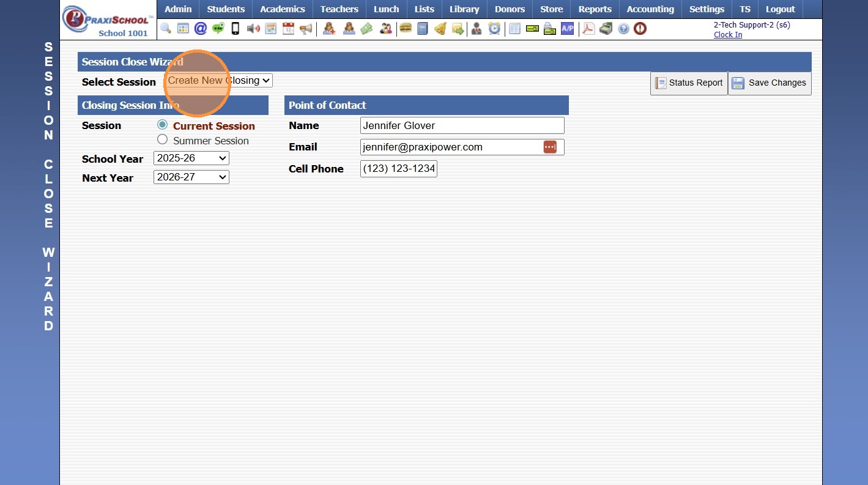Open the Academics menu
This screenshot has height=485, width=868.
(x=283, y=9)
